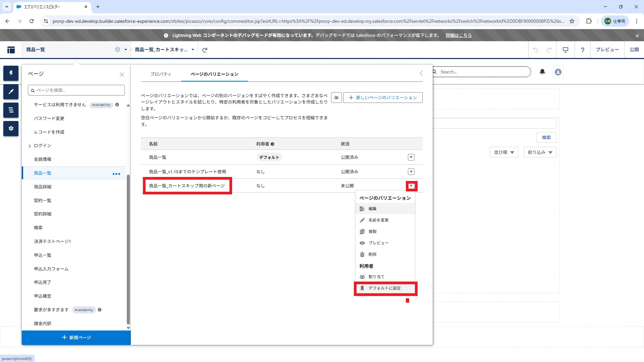The width and height of the screenshot is (644, 362).
Task: Open the help question mark icon
Action: click(x=583, y=50)
